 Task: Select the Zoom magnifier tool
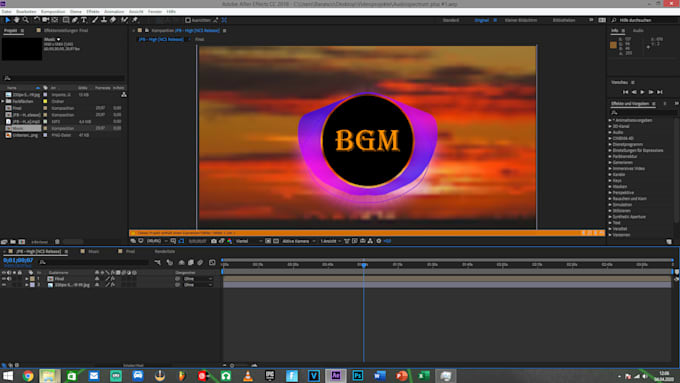(x=26, y=20)
